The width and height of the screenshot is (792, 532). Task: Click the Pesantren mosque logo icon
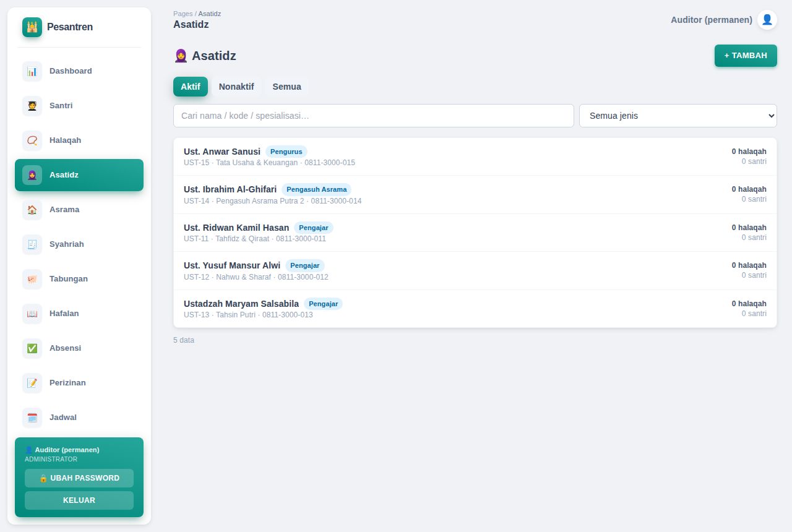coord(32,27)
